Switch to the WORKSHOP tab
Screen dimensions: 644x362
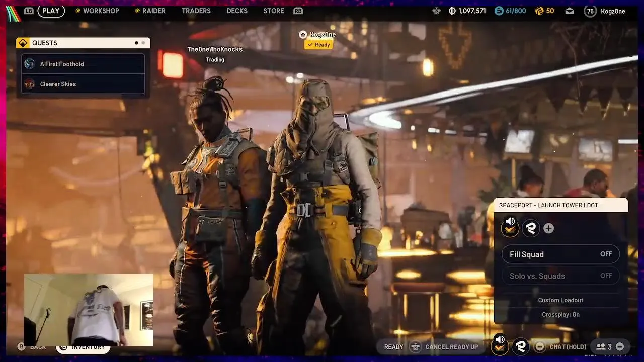pyautogui.click(x=101, y=11)
